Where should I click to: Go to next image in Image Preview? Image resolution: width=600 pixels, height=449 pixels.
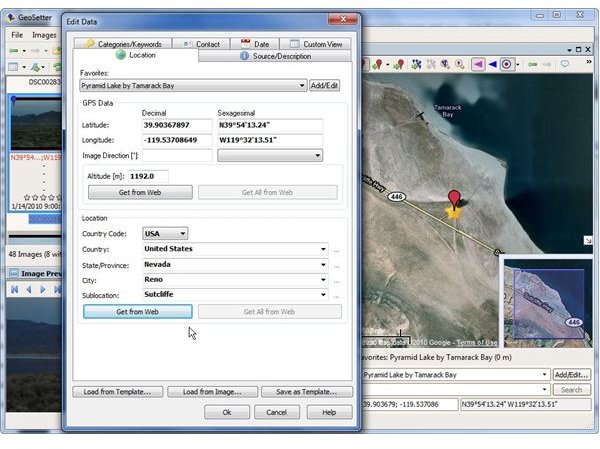coord(43,289)
